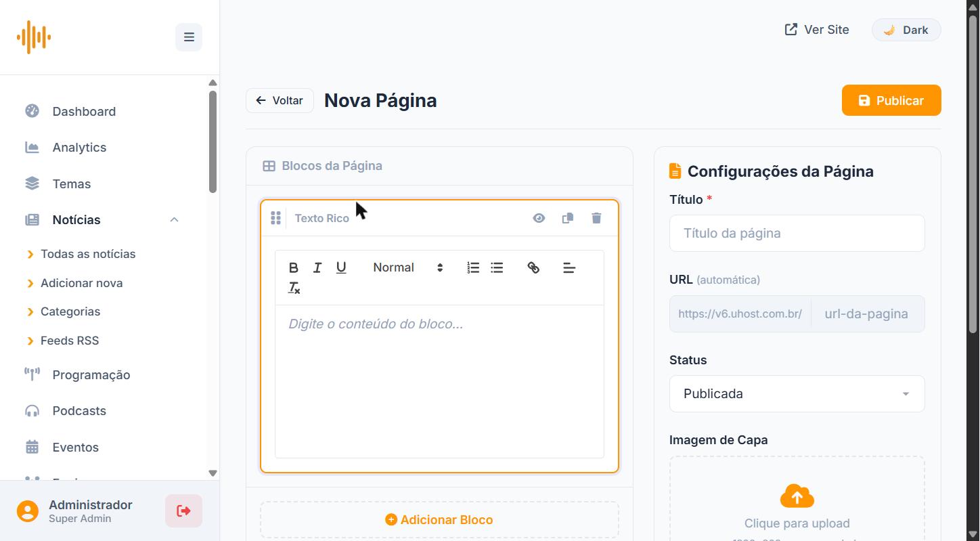This screenshot has width=980, height=541.
Task: Toggle italic formatting in editor
Action: [x=317, y=267]
